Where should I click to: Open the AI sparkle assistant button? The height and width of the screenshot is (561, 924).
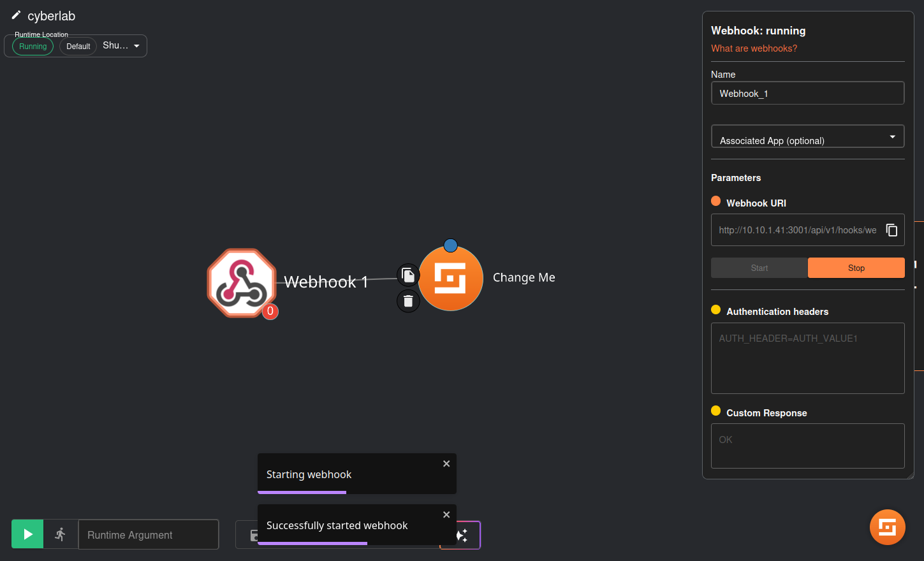tap(463, 535)
